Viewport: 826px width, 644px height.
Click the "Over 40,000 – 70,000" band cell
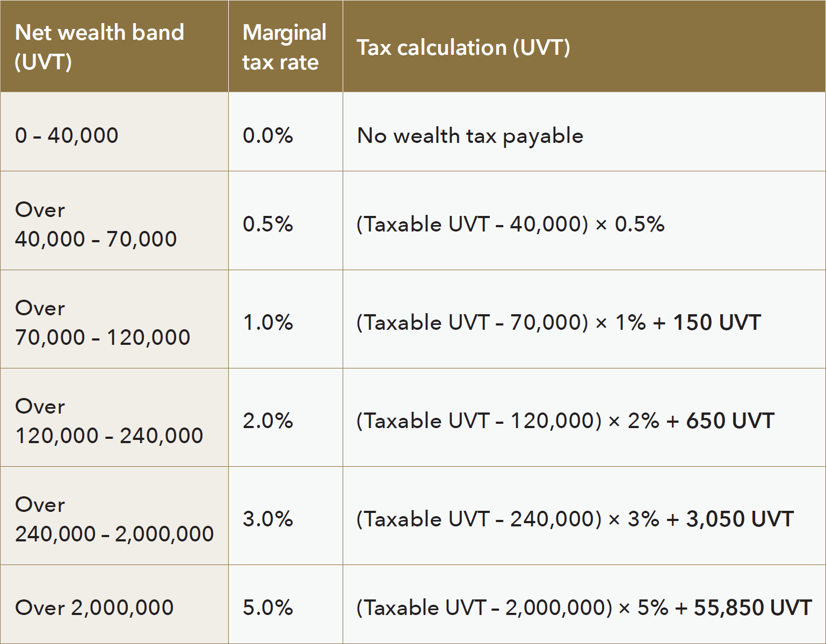[96, 225]
